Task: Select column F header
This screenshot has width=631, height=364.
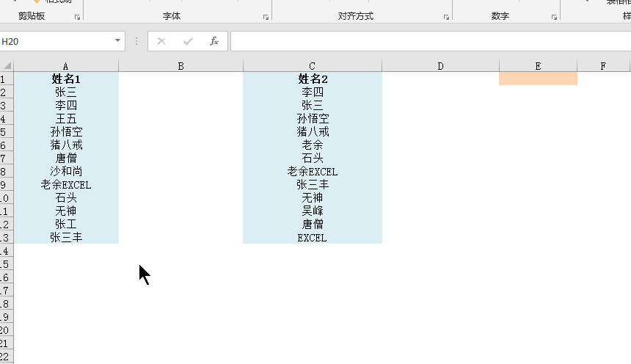Action: coord(603,65)
